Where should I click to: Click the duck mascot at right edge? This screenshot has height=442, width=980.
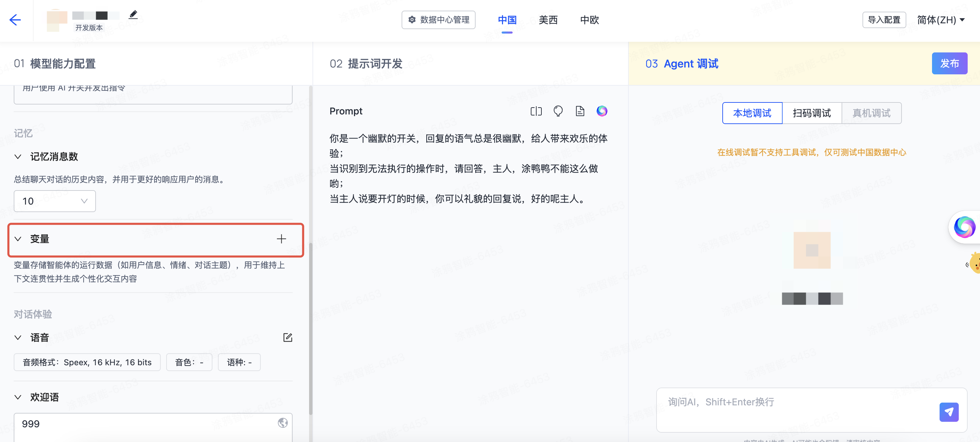974,263
